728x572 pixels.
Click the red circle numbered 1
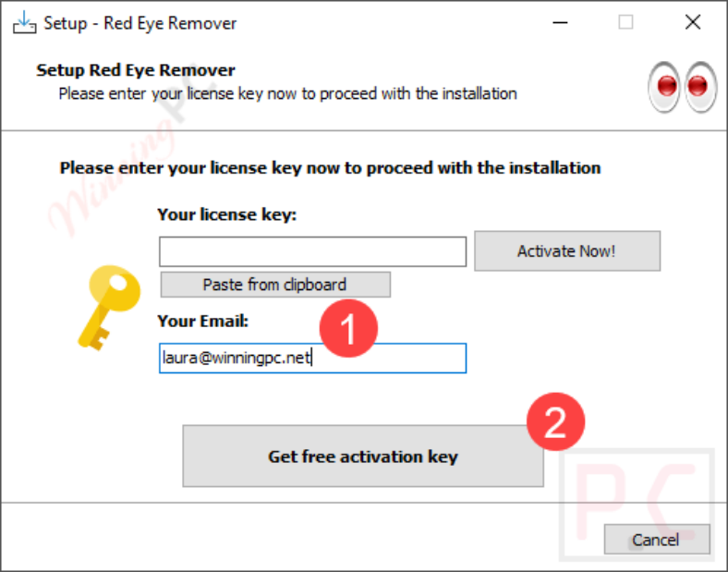(x=348, y=328)
